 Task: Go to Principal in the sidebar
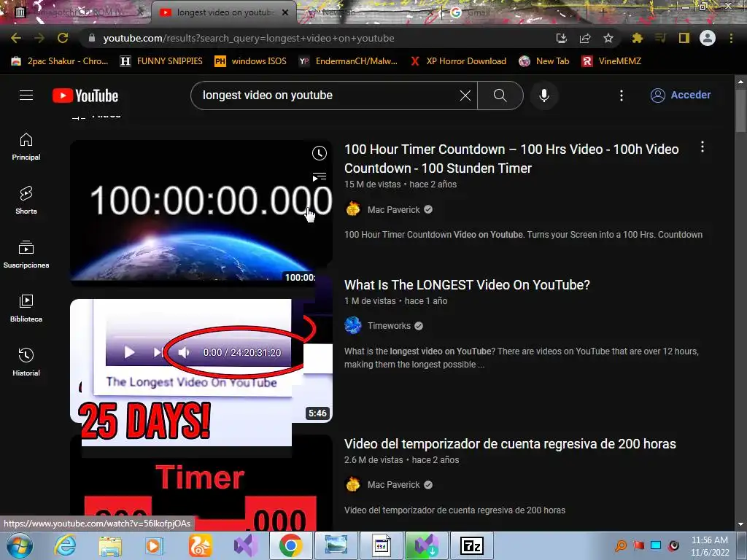[26, 147]
